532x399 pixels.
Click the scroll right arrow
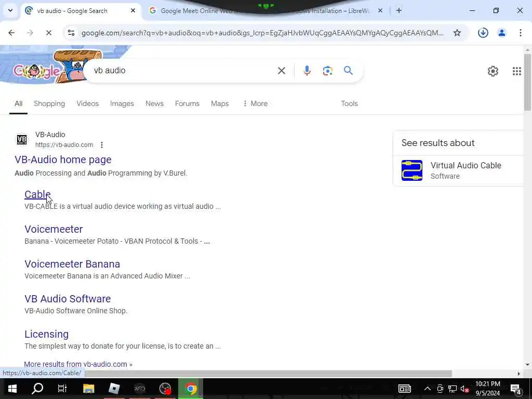coord(519,374)
